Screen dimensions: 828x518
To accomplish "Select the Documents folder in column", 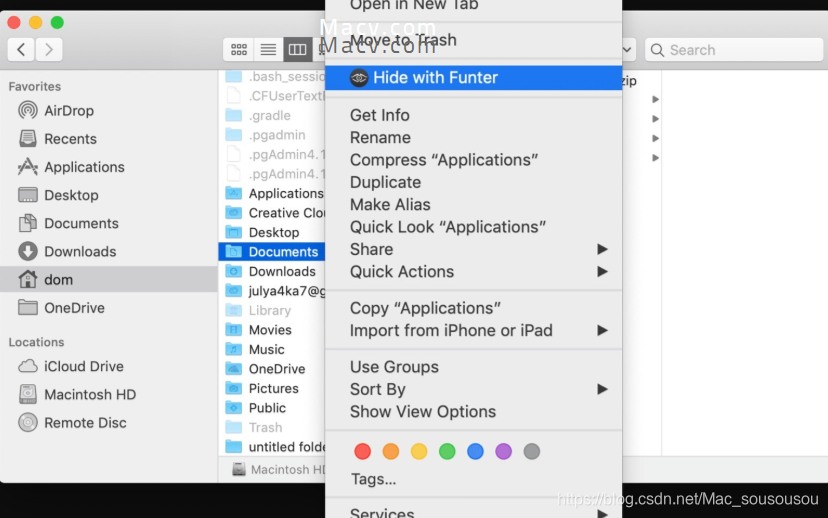I will 272,252.
